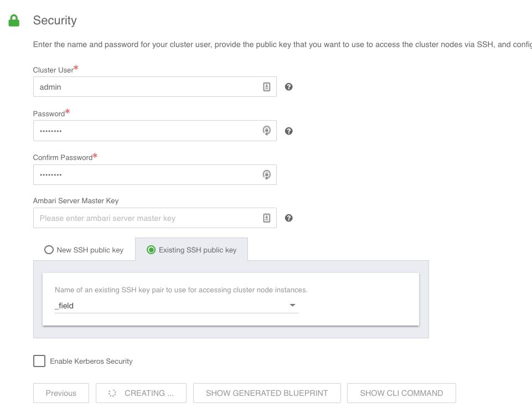Click card icon in Ambari Master Key field

[x=266, y=218]
